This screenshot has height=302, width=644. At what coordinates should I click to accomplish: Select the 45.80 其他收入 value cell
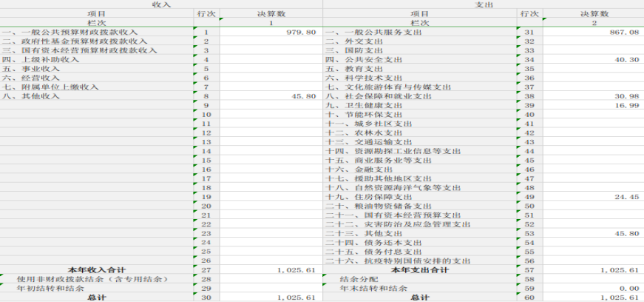(x=271, y=96)
